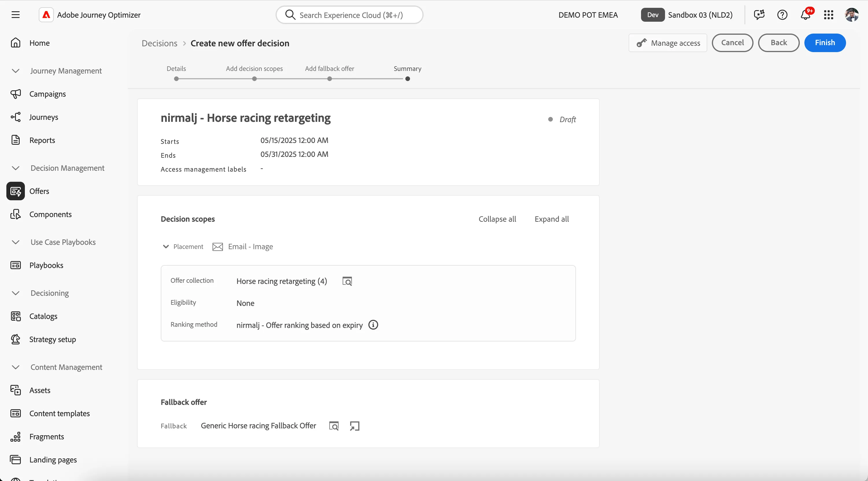Click the Cancel button
Image resolution: width=868 pixels, height=481 pixels.
click(x=733, y=43)
